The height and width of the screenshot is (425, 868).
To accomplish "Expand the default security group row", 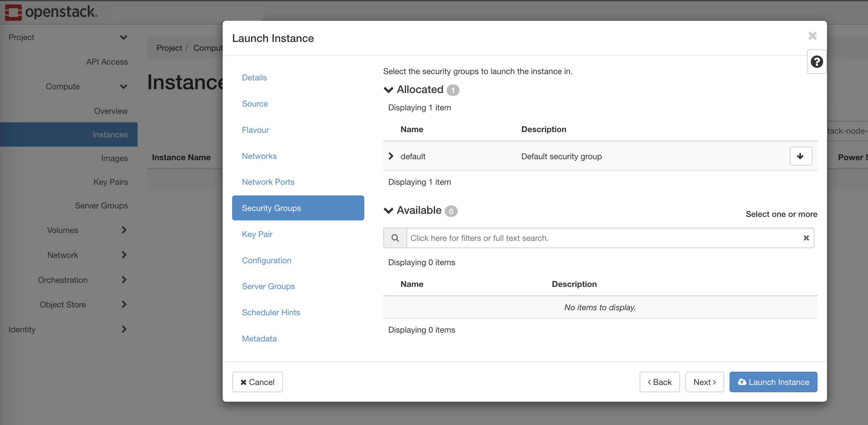I will (x=391, y=156).
